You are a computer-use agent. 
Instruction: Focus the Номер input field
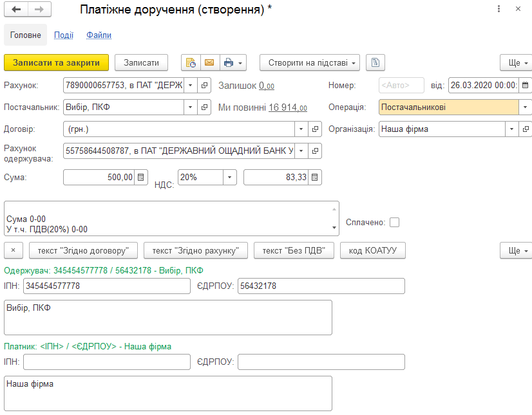tap(401, 86)
